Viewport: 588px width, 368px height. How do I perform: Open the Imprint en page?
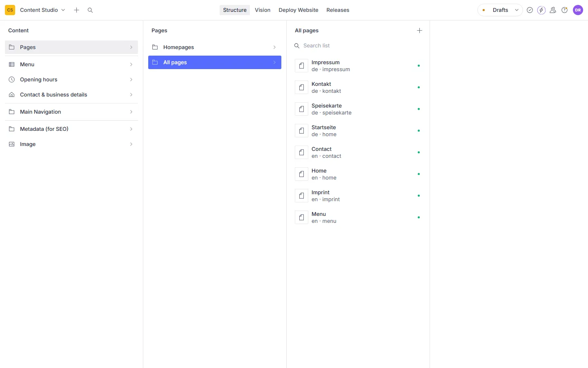(x=358, y=195)
